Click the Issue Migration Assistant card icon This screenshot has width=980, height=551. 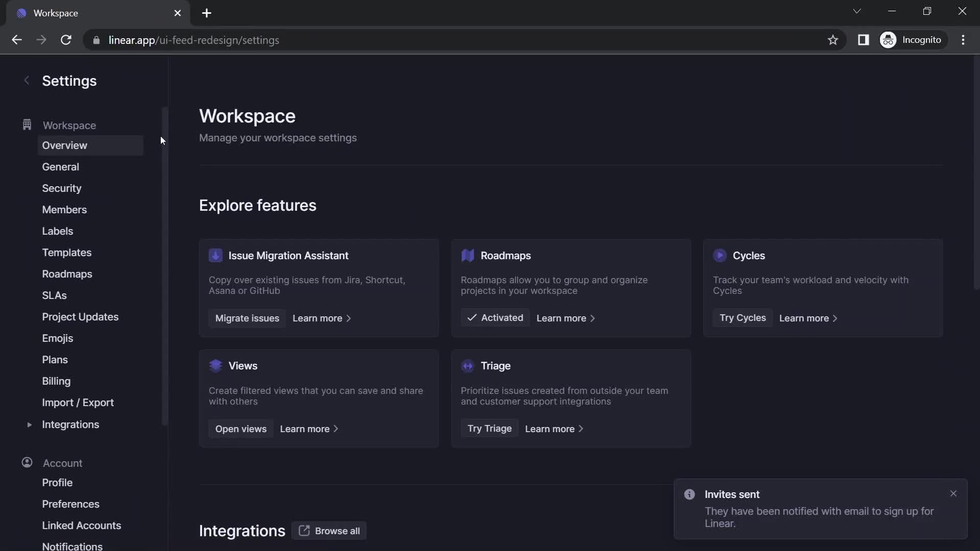tap(215, 256)
